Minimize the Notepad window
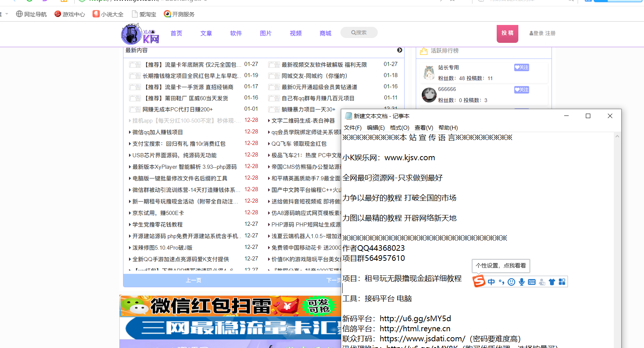The image size is (644, 348). tap(566, 116)
